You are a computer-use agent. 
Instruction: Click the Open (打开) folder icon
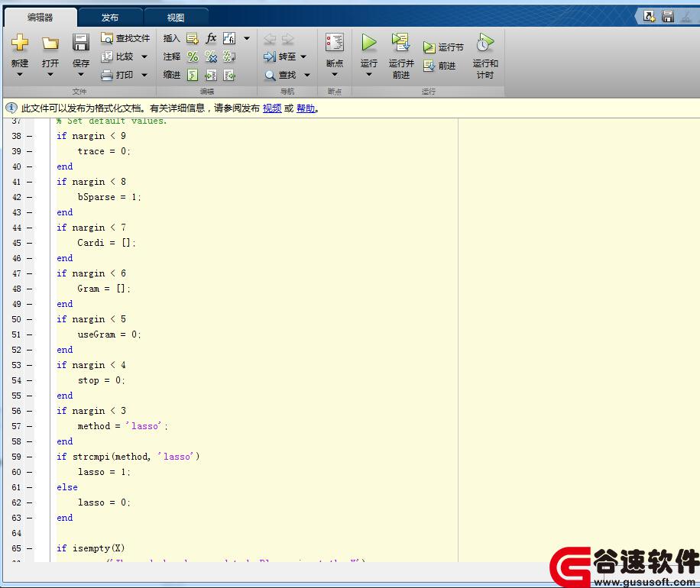(50, 44)
